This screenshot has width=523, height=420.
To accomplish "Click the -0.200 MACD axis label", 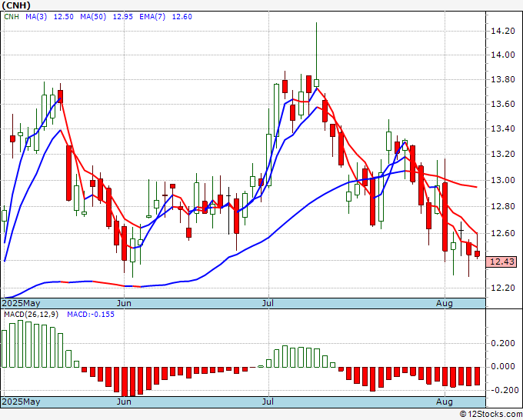I will point(502,390).
